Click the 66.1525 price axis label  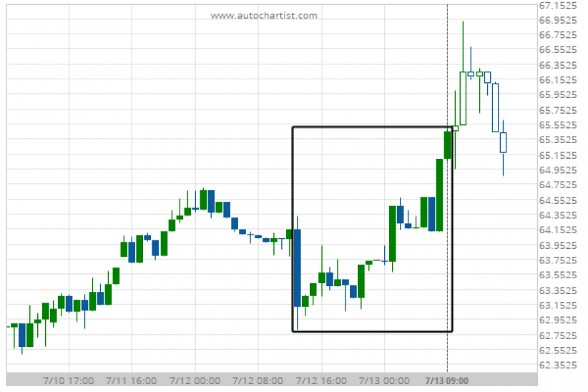click(558, 79)
